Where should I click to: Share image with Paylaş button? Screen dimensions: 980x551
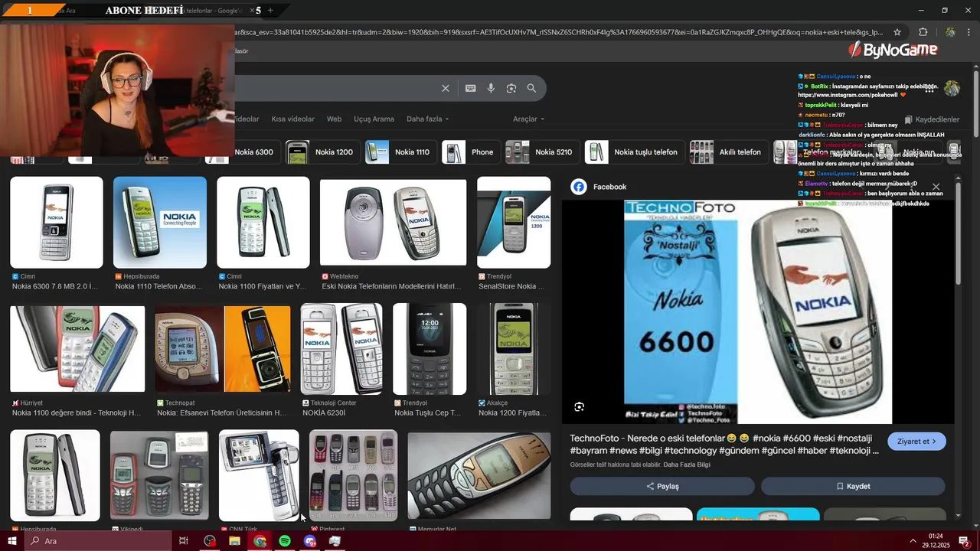(x=662, y=486)
